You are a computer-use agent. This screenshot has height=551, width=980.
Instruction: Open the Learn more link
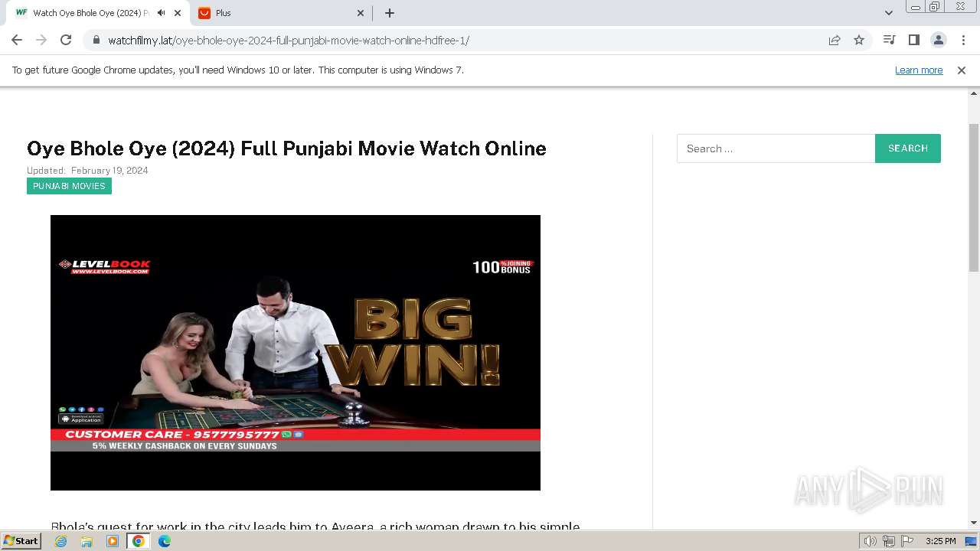pos(919,70)
